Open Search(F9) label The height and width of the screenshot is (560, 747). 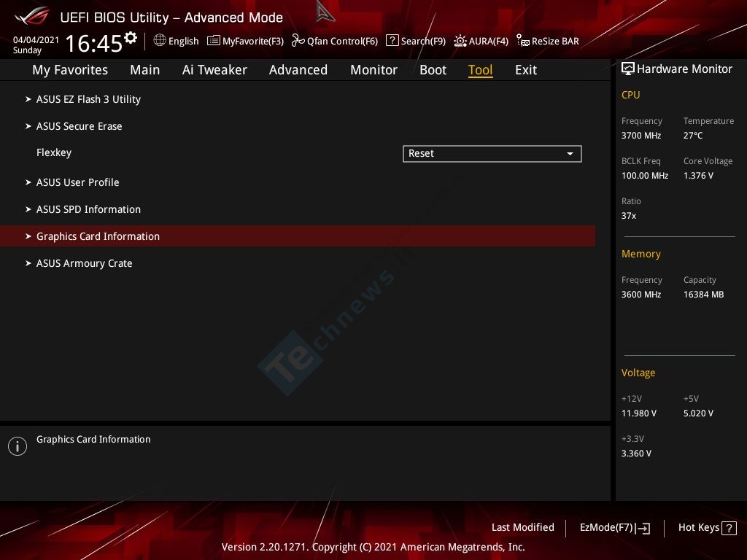(423, 42)
